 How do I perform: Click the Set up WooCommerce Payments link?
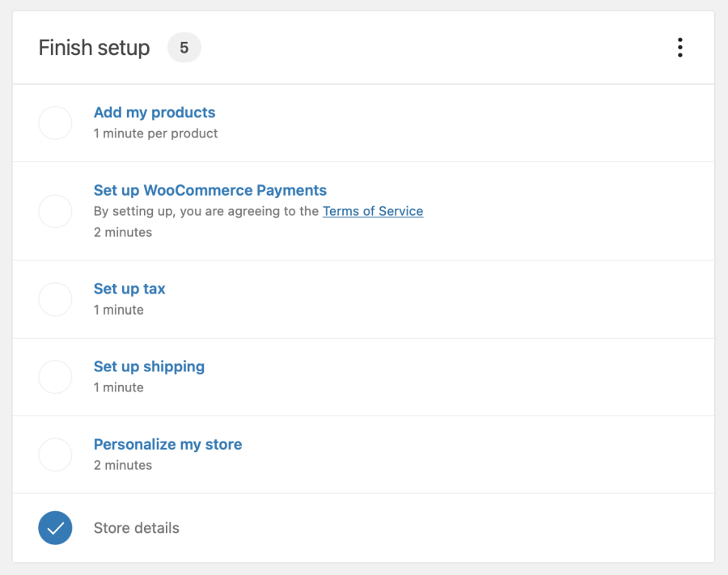(210, 190)
